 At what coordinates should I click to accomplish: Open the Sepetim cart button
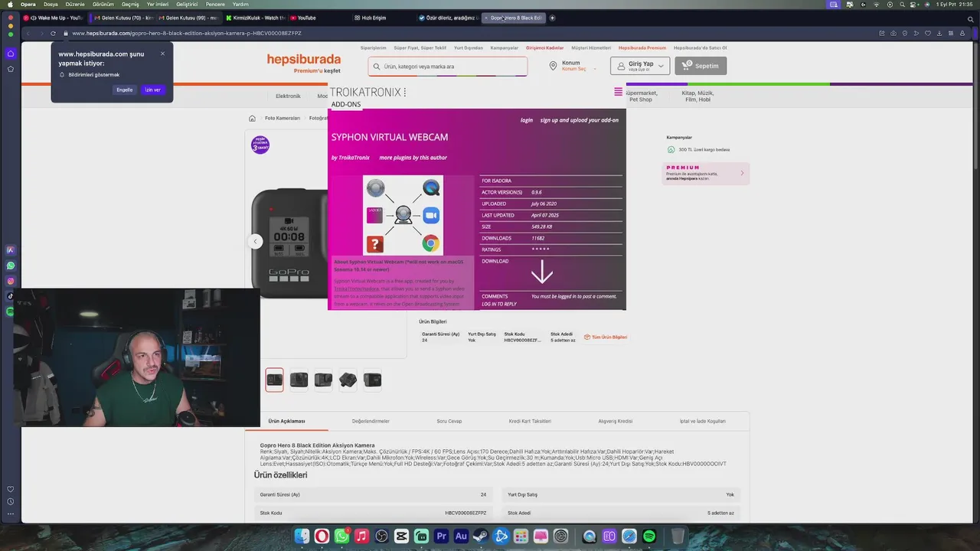[701, 66]
